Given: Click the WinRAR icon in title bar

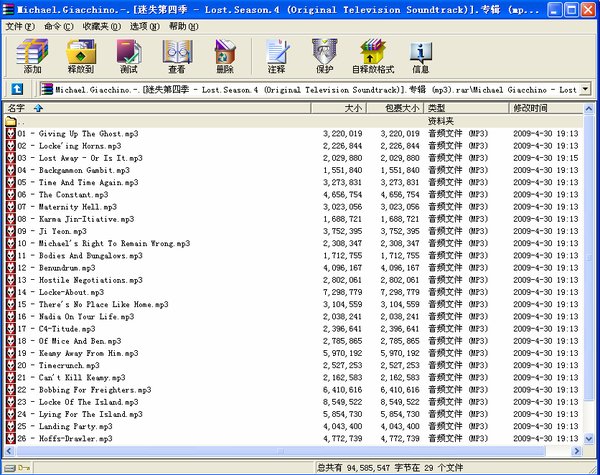Looking at the screenshot, I should point(8,9).
